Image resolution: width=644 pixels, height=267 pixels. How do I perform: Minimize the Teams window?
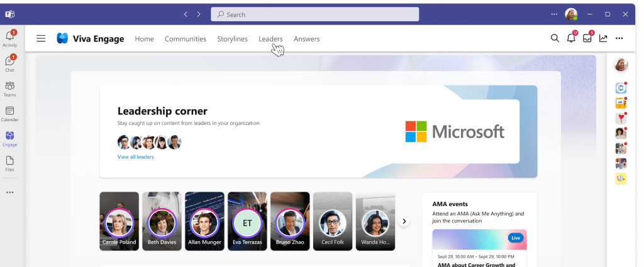[x=590, y=14]
